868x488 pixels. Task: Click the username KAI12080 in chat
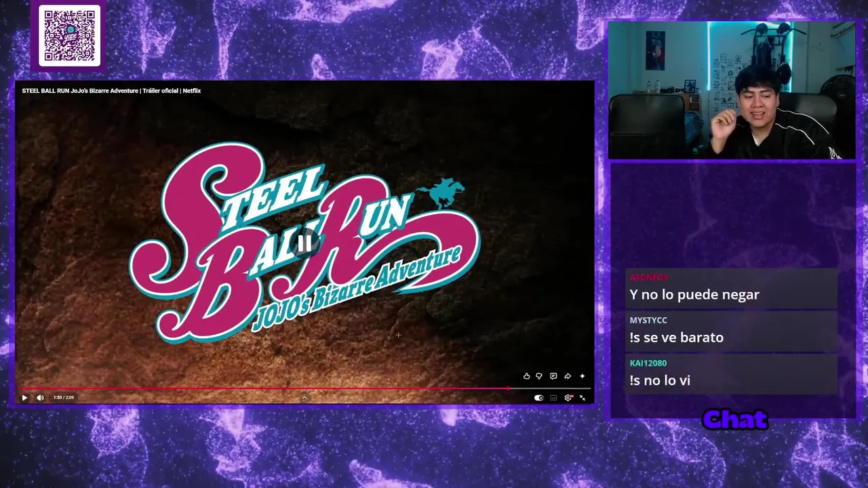pyautogui.click(x=648, y=363)
